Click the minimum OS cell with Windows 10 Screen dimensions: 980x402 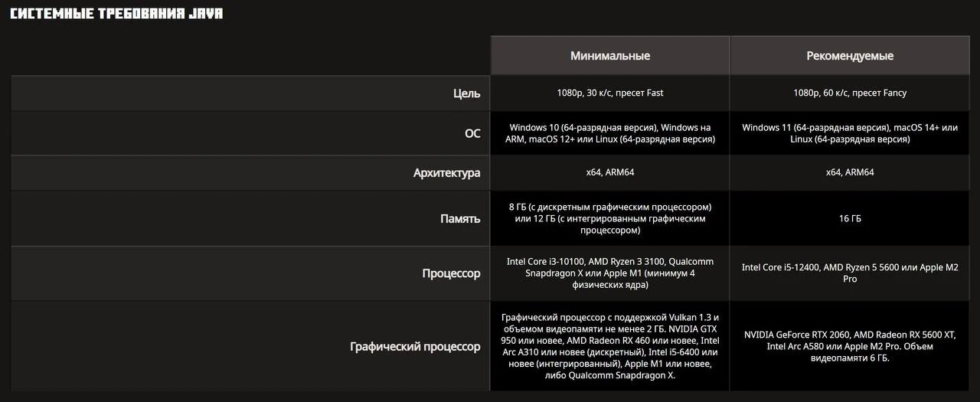pyautogui.click(x=610, y=133)
